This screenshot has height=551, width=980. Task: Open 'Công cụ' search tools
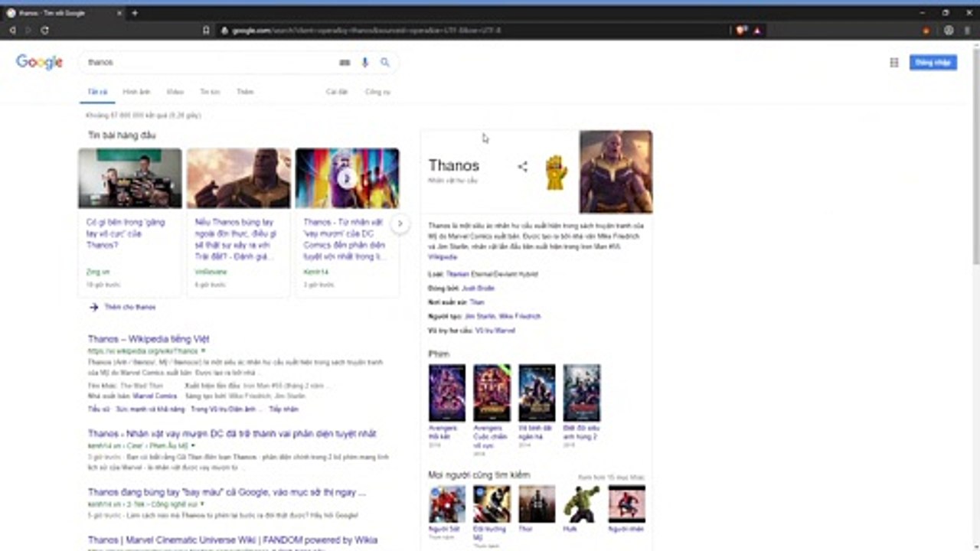click(377, 92)
